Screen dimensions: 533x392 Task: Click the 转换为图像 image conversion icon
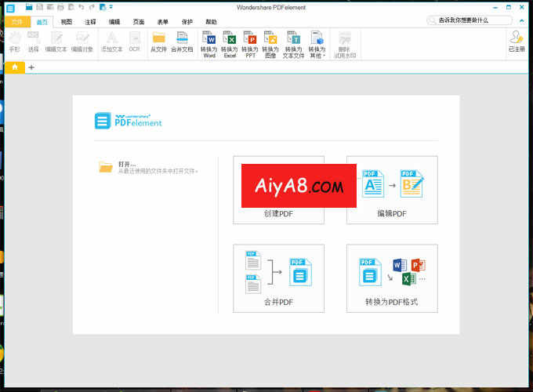tap(270, 43)
